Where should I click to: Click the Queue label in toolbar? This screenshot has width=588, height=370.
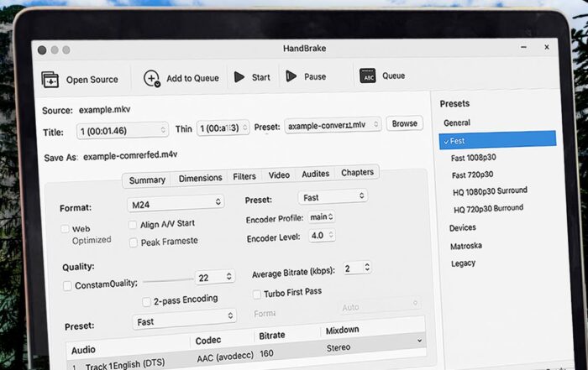click(393, 76)
